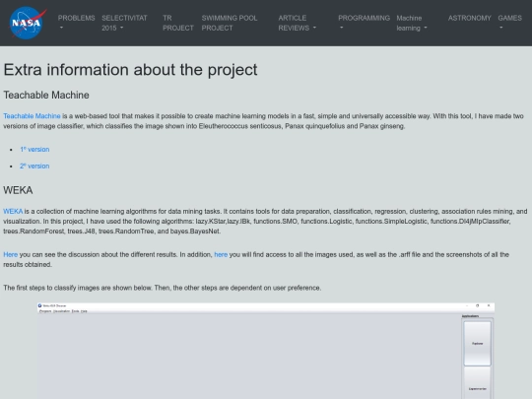Viewport: 532px width, 399px height.
Task: Expand the SELECTIVITAT 2015 dropdown
Action: 124,23
